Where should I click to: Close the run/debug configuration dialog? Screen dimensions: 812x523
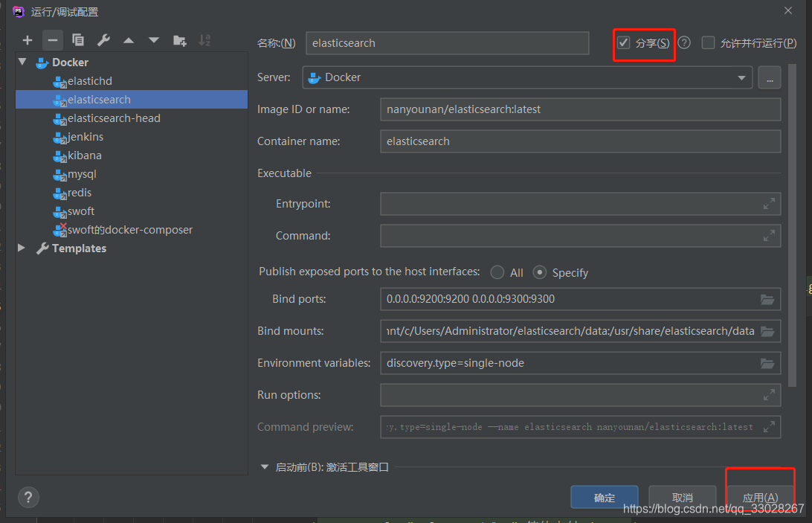point(788,10)
